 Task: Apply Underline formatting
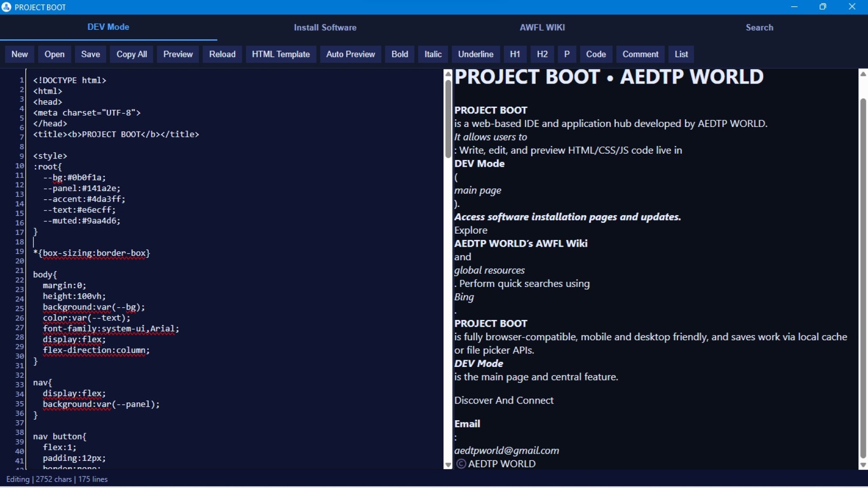click(476, 54)
